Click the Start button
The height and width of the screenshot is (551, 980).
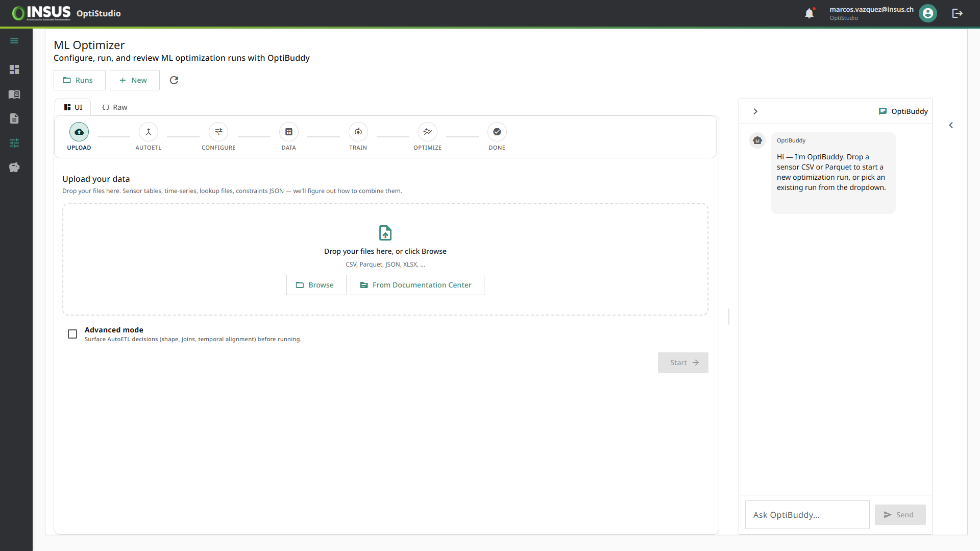pos(683,363)
